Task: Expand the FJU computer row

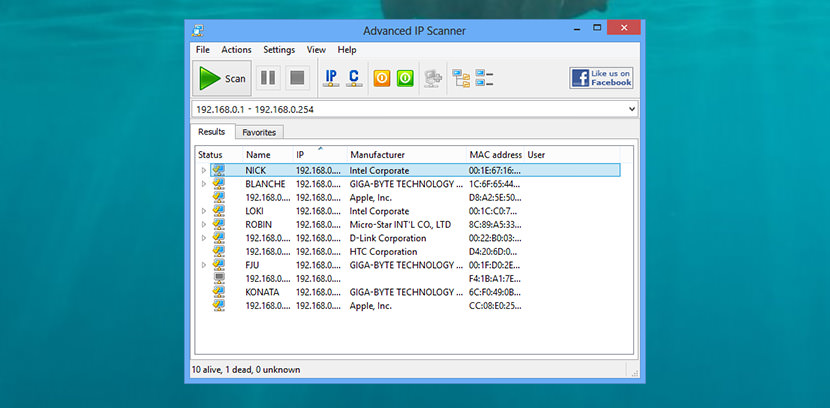Action: (204, 265)
